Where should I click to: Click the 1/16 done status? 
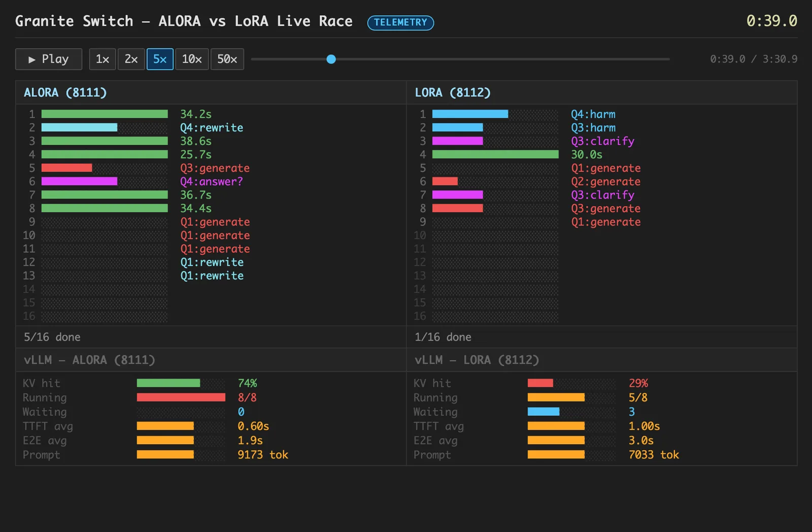(x=443, y=337)
